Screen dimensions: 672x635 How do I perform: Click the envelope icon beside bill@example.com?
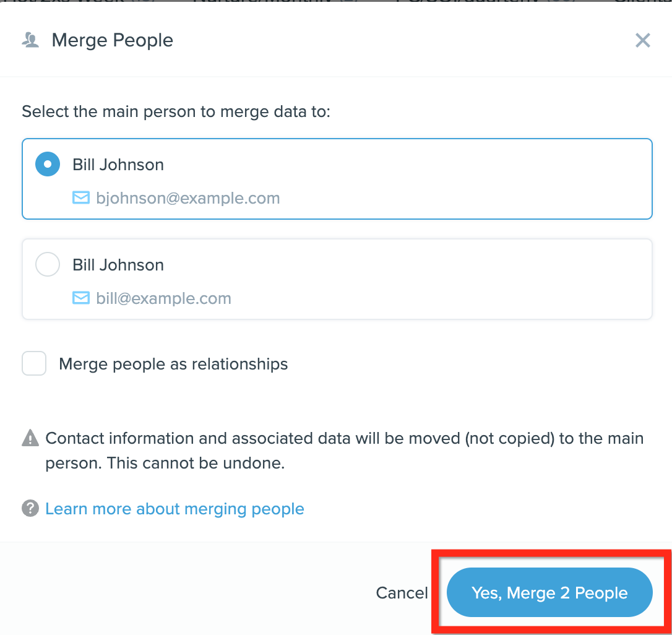pyautogui.click(x=81, y=298)
